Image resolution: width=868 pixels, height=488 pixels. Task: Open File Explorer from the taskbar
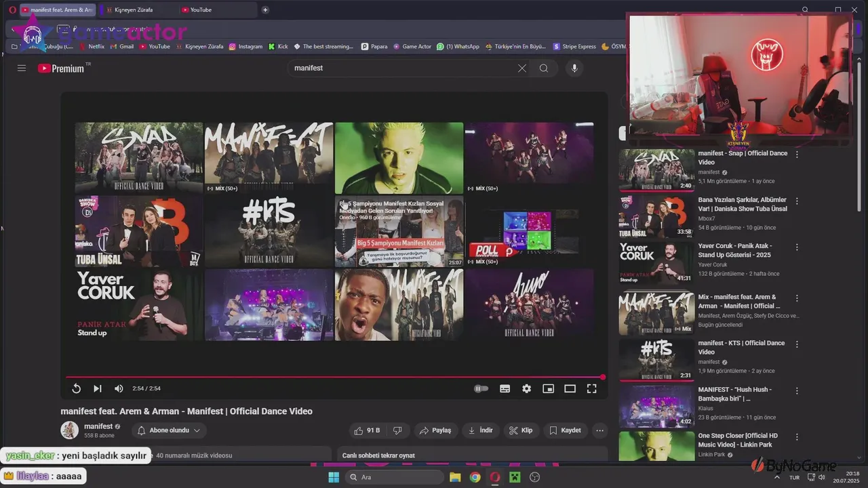455,477
